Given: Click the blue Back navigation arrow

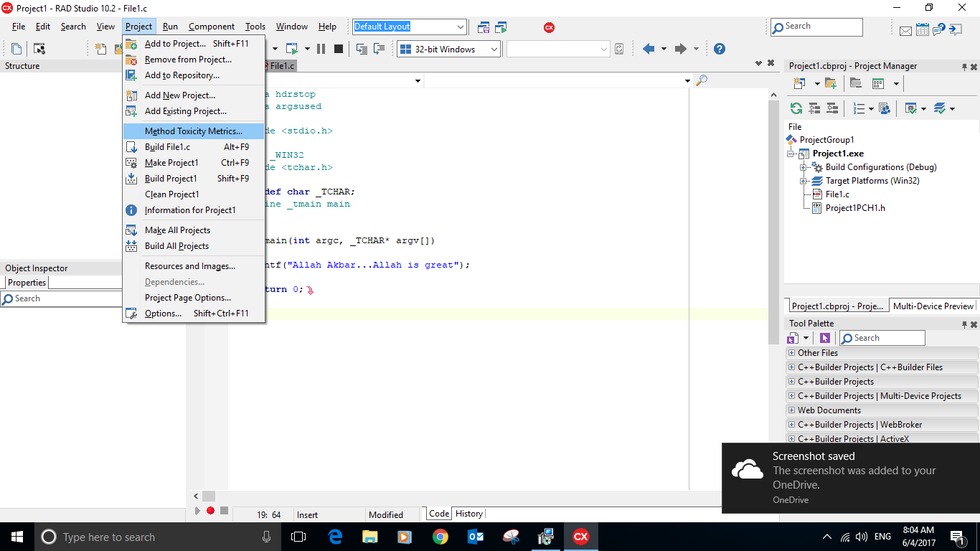Looking at the screenshot, I should [649, 49].
